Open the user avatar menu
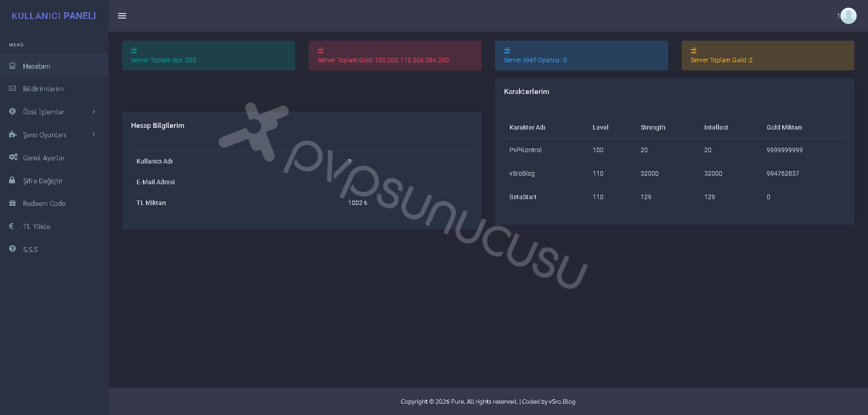 (x=848, y=16)
